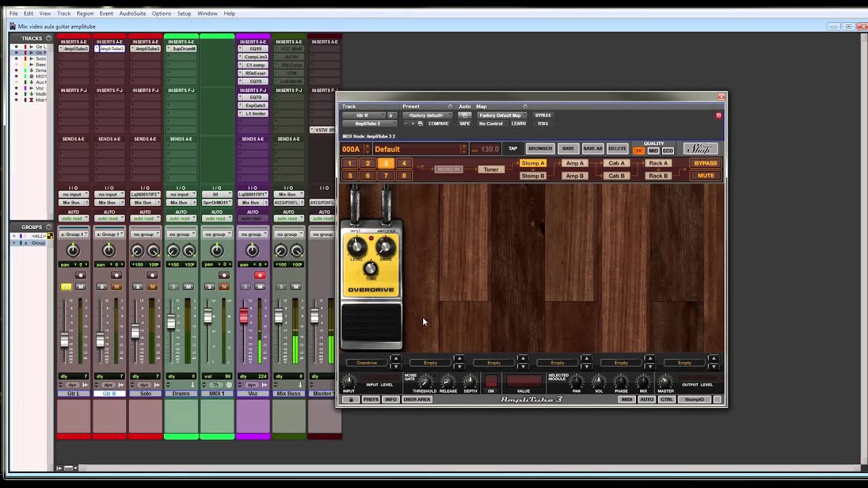Open the Setup menu
Screen dimensions: 868x488
[x=184, y=14]
